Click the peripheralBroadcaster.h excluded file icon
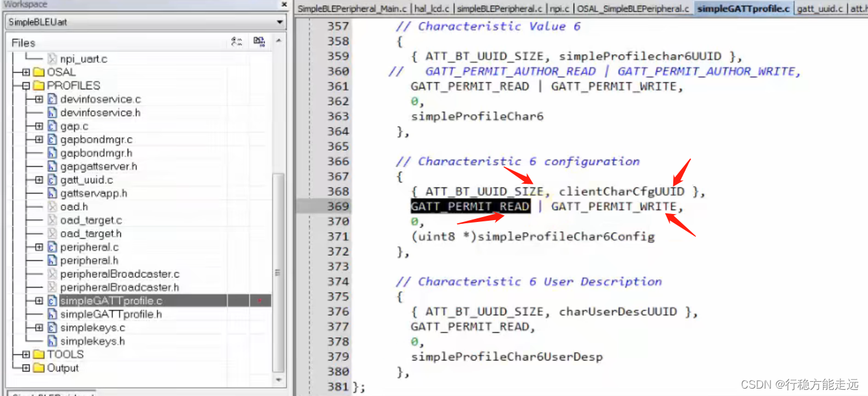This screenshot has height=396, width=868. 52,287
